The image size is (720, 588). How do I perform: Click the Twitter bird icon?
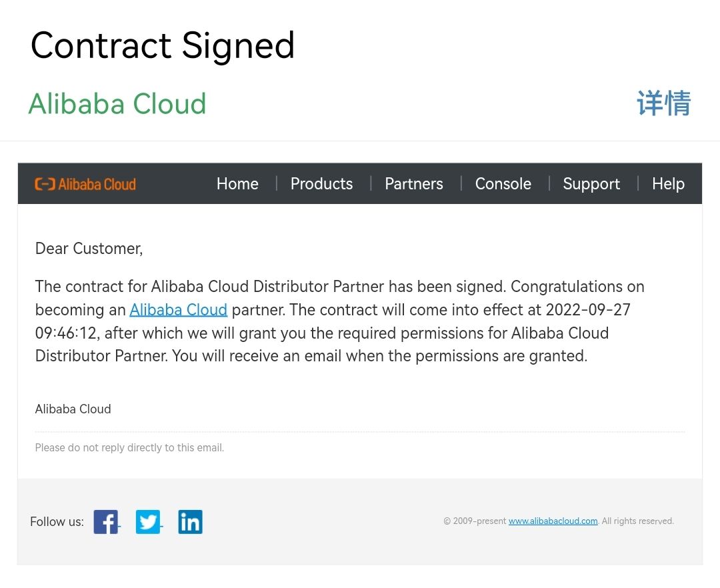(148, 521)
